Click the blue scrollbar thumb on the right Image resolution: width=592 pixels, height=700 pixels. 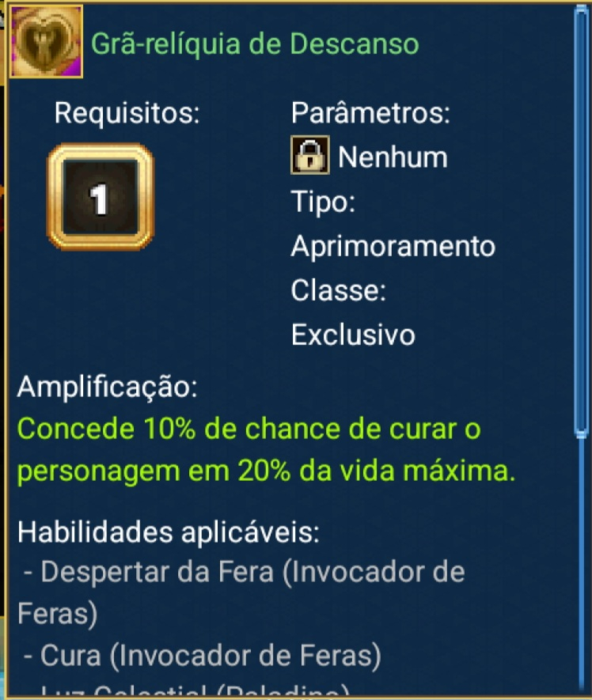click(x=582, y=221)
